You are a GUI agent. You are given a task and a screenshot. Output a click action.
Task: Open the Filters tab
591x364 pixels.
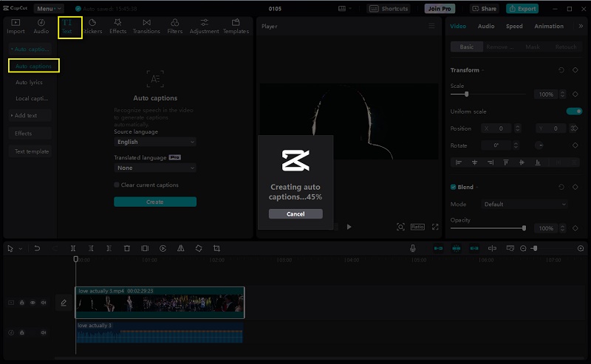point(175,27)
